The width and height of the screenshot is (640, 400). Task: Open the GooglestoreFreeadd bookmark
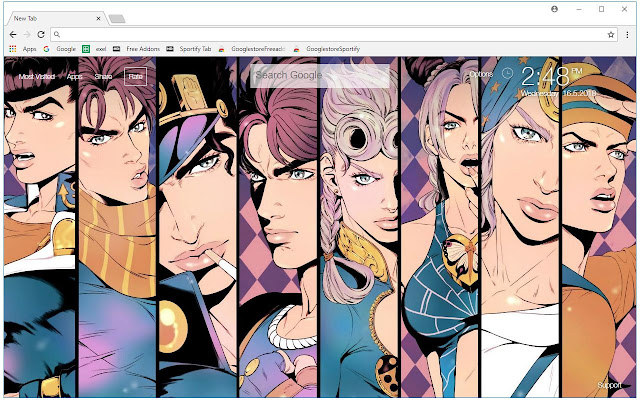(252, 49)
